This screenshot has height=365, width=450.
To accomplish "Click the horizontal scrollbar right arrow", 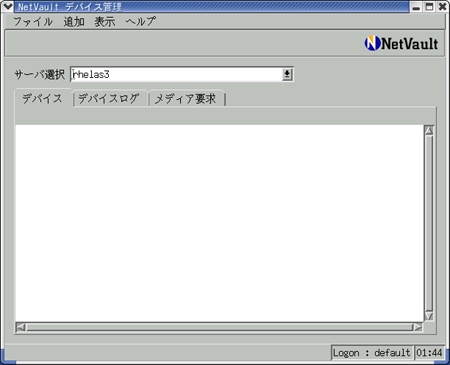I will coord(418,327).
